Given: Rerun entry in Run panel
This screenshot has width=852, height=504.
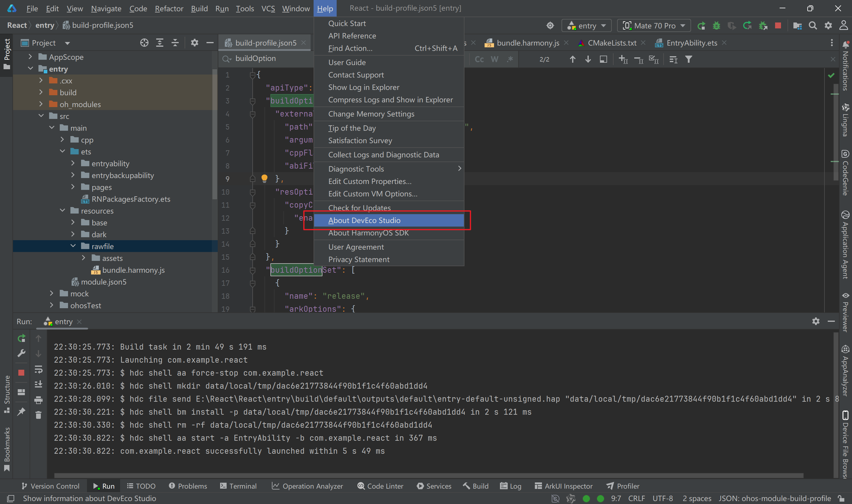Looking at the screenshot, I should pyautogui.click(x=21, y=338).
